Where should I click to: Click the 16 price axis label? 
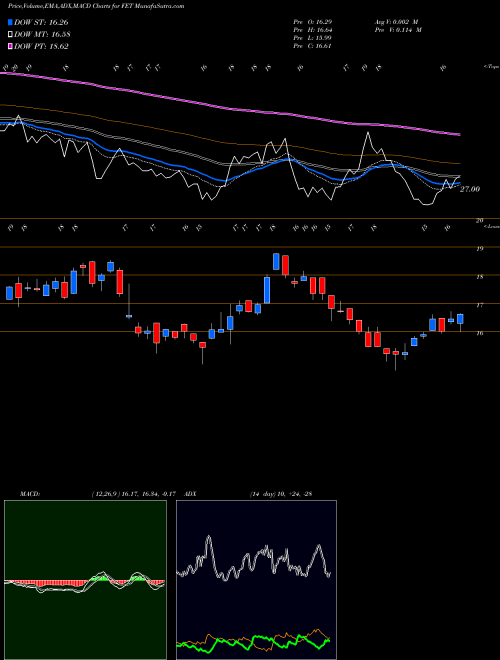pyautogui.click(x=479, y=333)
